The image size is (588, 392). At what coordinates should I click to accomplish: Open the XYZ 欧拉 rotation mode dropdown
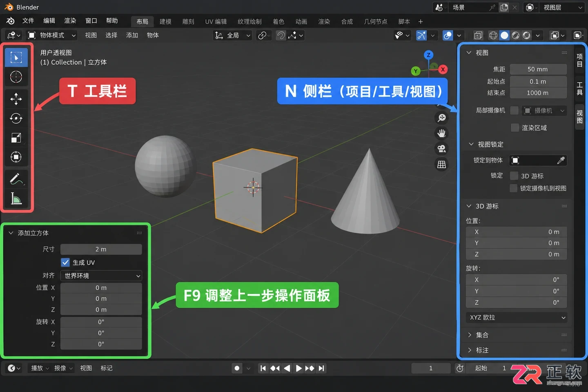coord(517,317)
